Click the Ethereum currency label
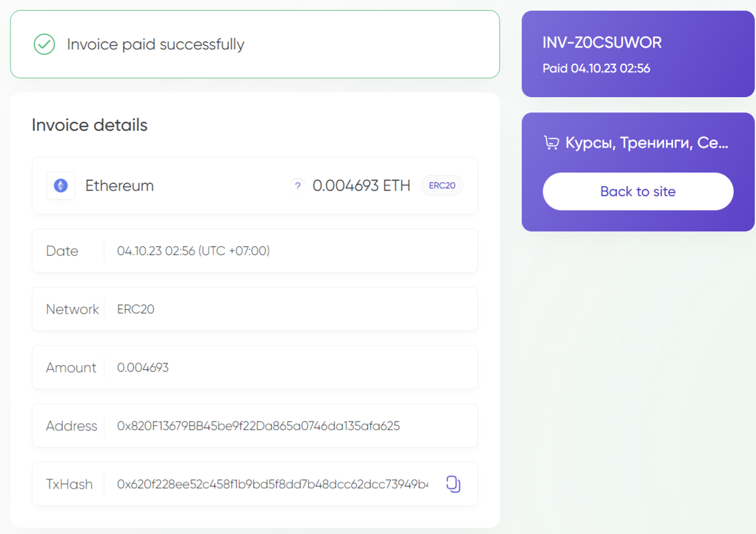Image resolution: width=756 pixels, height=534 pixels. click(119, 185)
